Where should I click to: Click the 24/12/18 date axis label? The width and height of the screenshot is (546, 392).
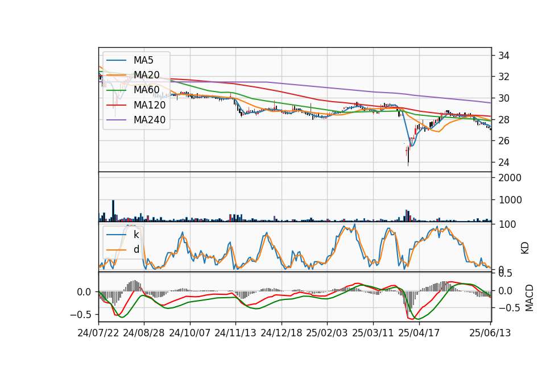pos(282,333)
